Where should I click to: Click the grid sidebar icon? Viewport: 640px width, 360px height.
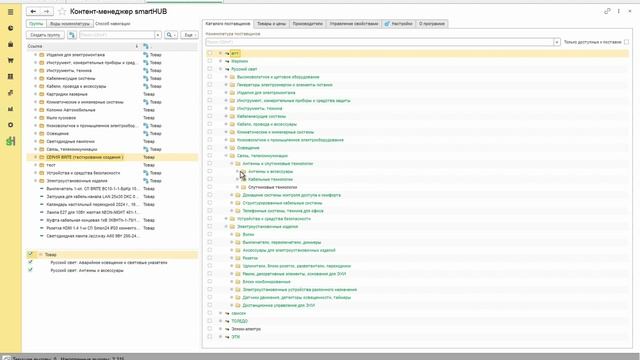11,76
